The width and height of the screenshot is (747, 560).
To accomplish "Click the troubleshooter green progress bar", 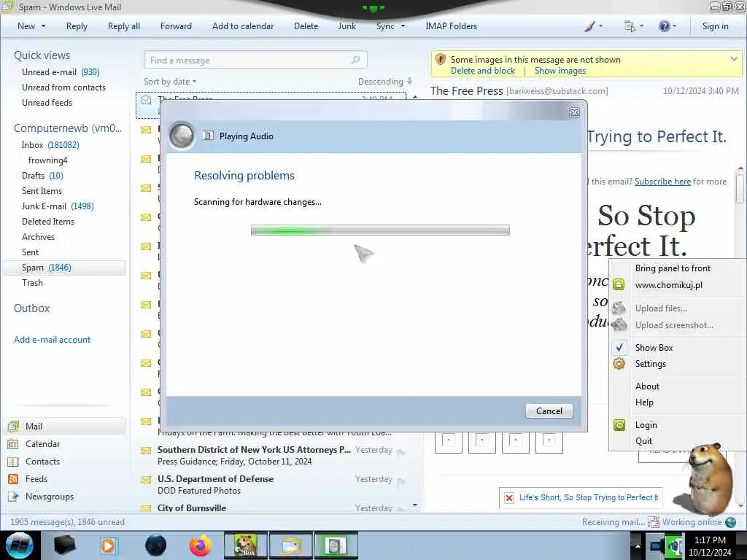I will pyautogui.click(x=380, y=230).
